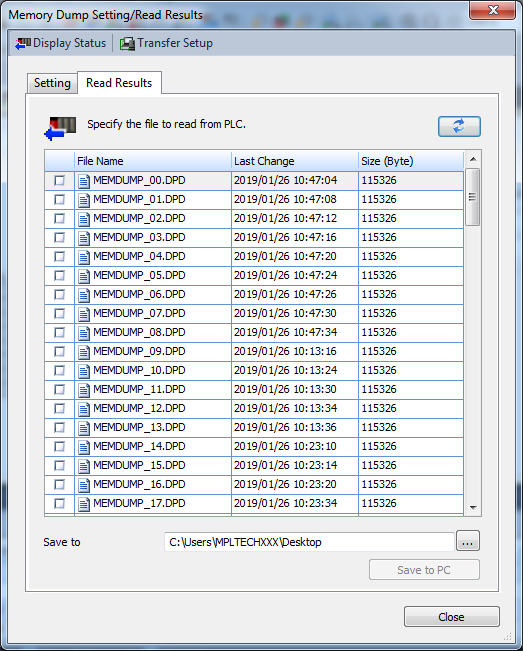
Task: Click the refresh file list icon button
Action: coord(459,126)
